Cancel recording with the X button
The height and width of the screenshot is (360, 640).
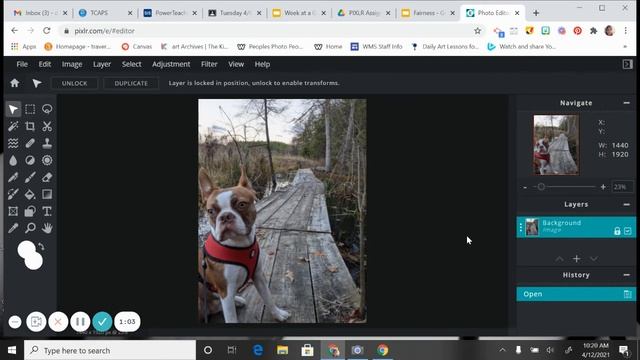tap(58, 322)
